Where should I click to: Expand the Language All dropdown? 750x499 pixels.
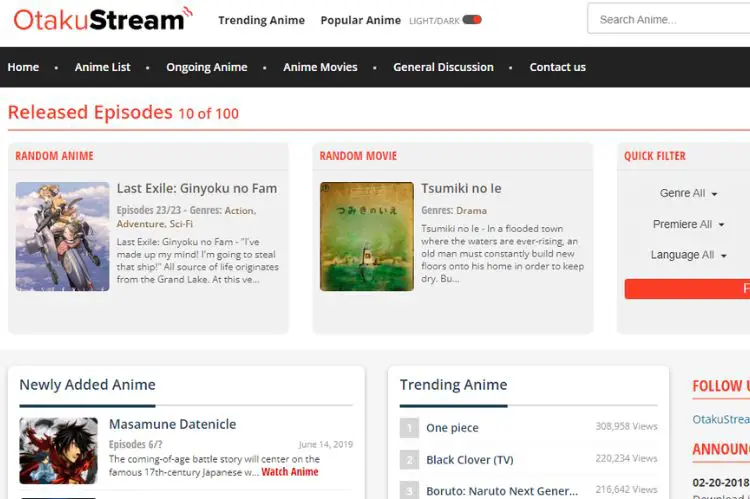point(688,255)
